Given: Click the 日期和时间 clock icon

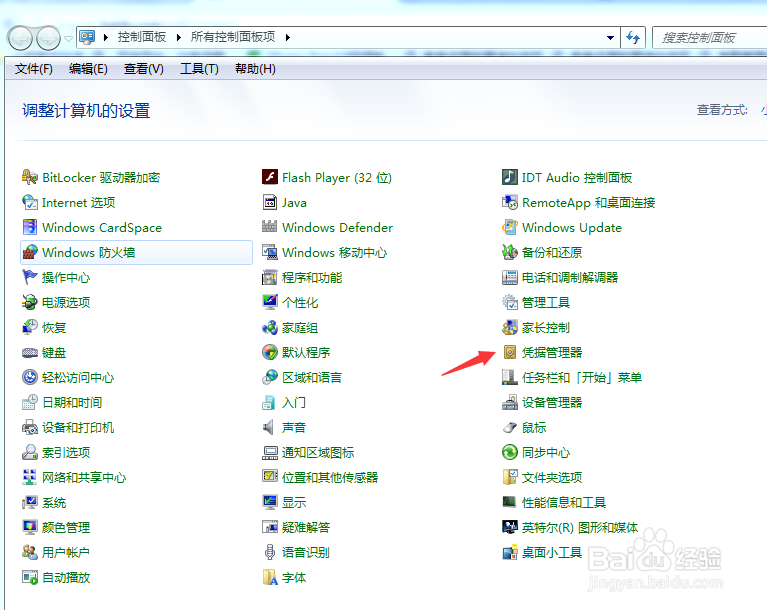Looking at the screenshot, I should [30, 402].
